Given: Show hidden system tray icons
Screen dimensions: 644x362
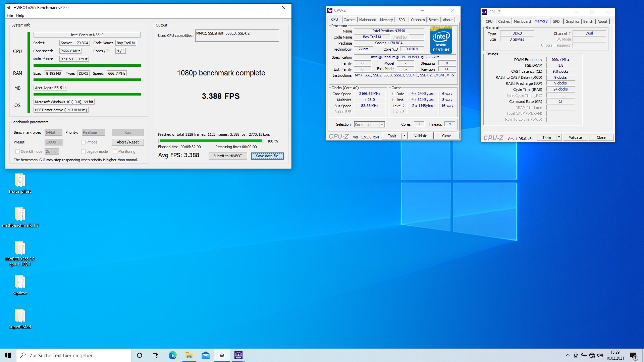Looking at the screenshot, I should (568, 355).
